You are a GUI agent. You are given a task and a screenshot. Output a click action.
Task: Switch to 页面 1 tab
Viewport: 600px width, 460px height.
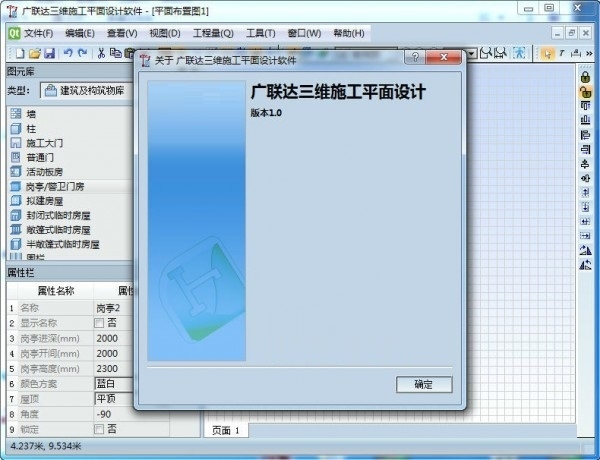tap(226, 431)
